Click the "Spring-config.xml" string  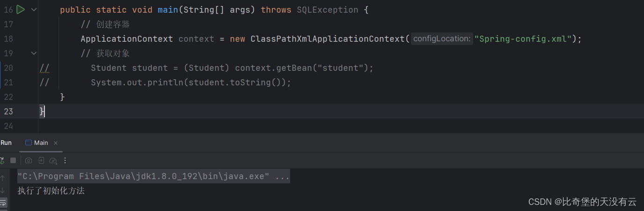pyautogui.click(x=523, y=39)
